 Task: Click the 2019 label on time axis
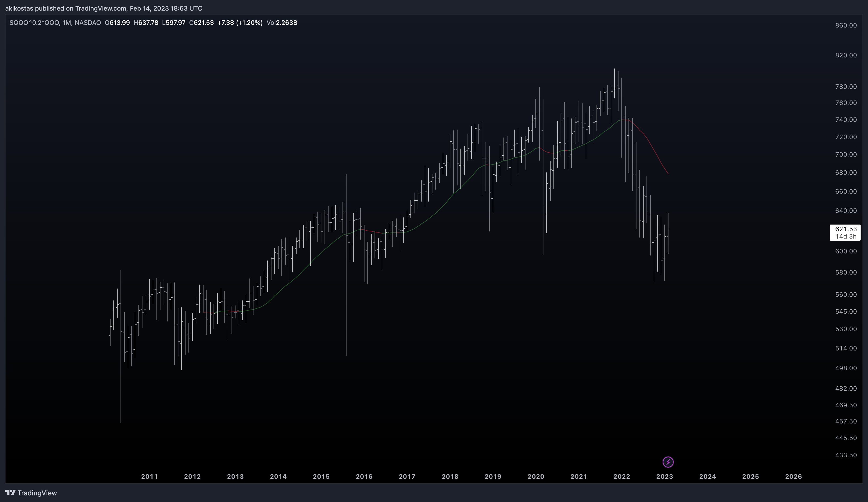click(x=493, y=477)
